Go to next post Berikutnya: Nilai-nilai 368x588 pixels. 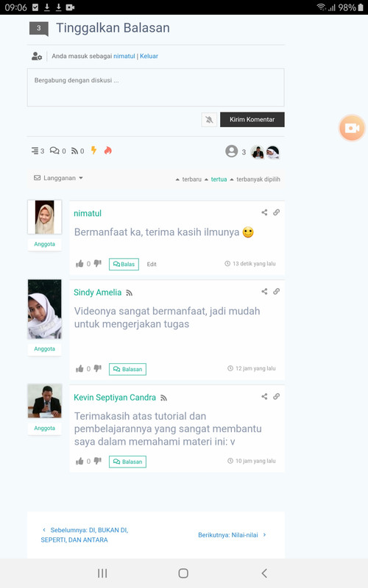[x=232, y=535]
